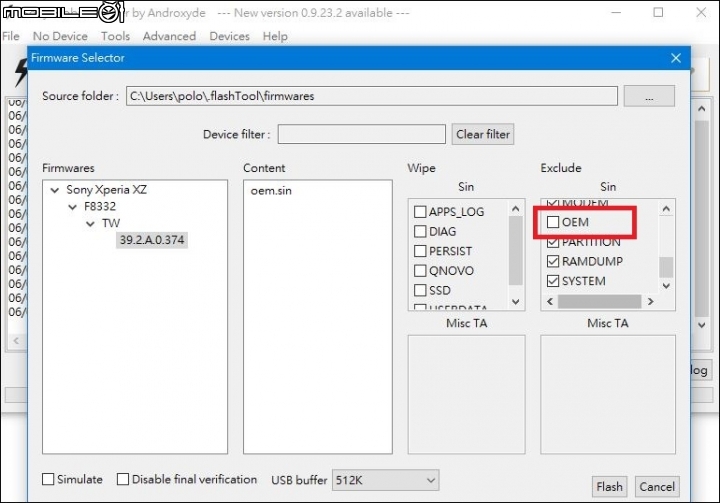Toggle the DIAG wipe checkbox
The image size is (720, 503).
click(420, 231)
